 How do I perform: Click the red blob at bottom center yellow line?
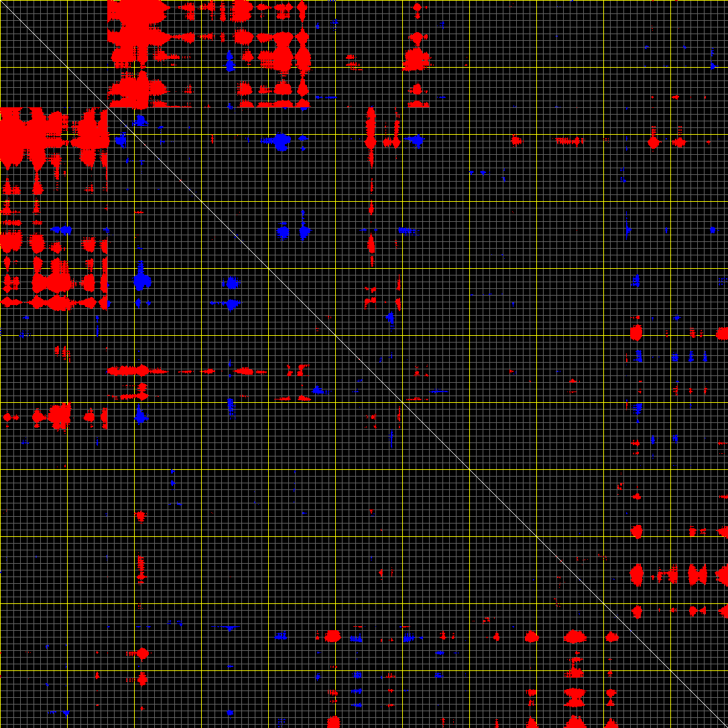pos(332,635)
